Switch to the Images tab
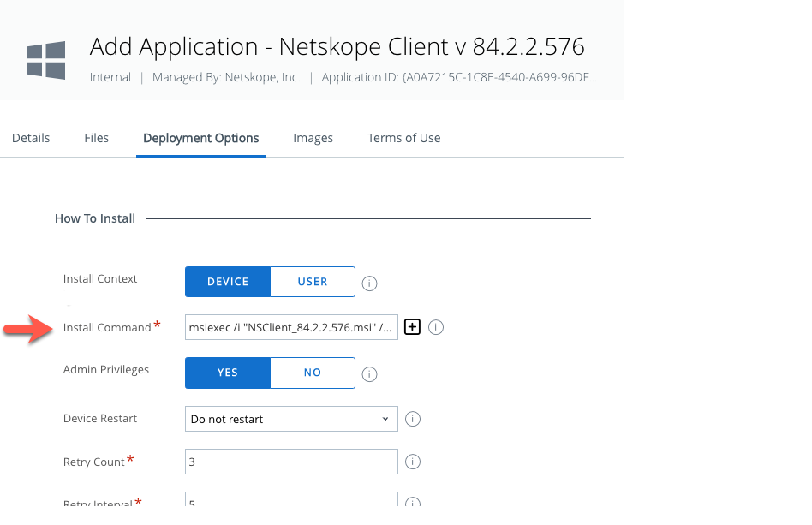This screenshot has height=525, width=812. (313, 138)
